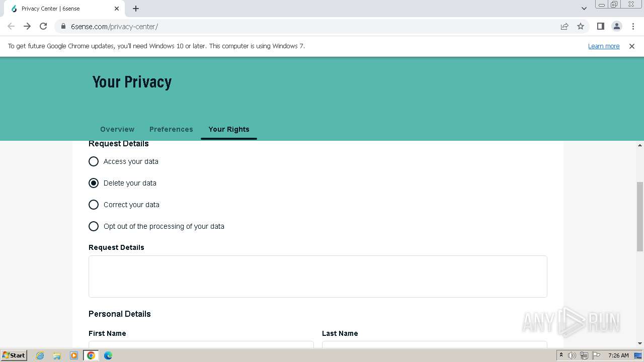Click inside Request Details text area
Screen dimensions: 644x362
[318, 277]
